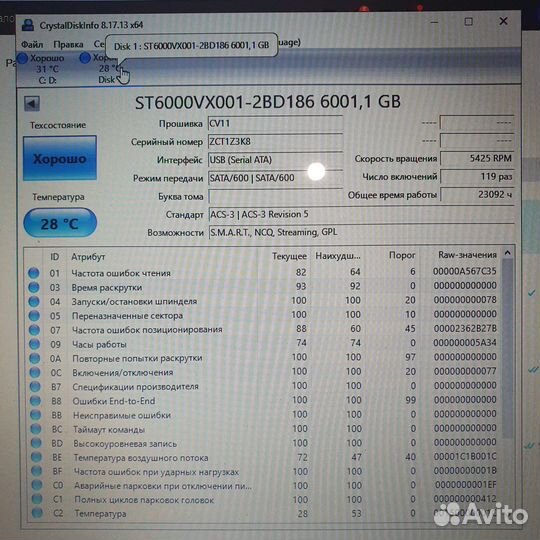
Task: Click status dot for BF ударных нагрузках row
Action: pos(37,472)
